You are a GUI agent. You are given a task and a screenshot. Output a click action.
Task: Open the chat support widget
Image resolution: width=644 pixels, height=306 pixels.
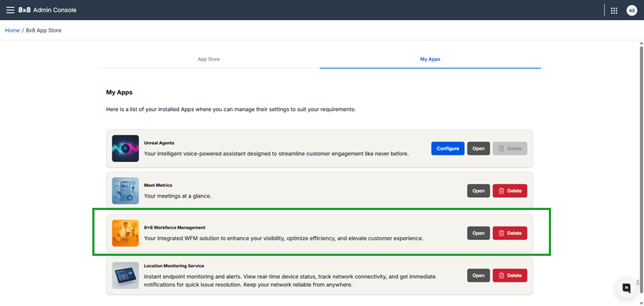(626, 287)
